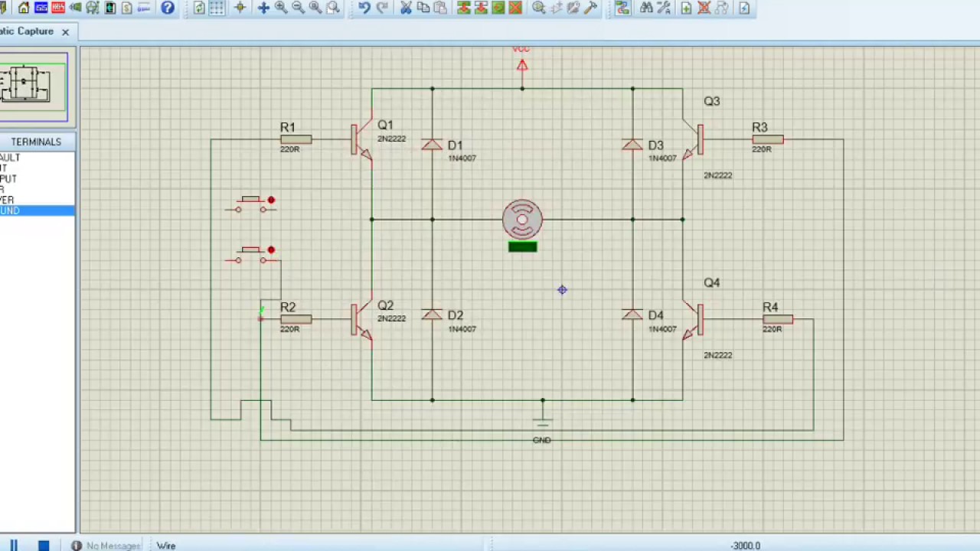Click the D2 diode label
The image size is (980, 551).
(456, 315)
